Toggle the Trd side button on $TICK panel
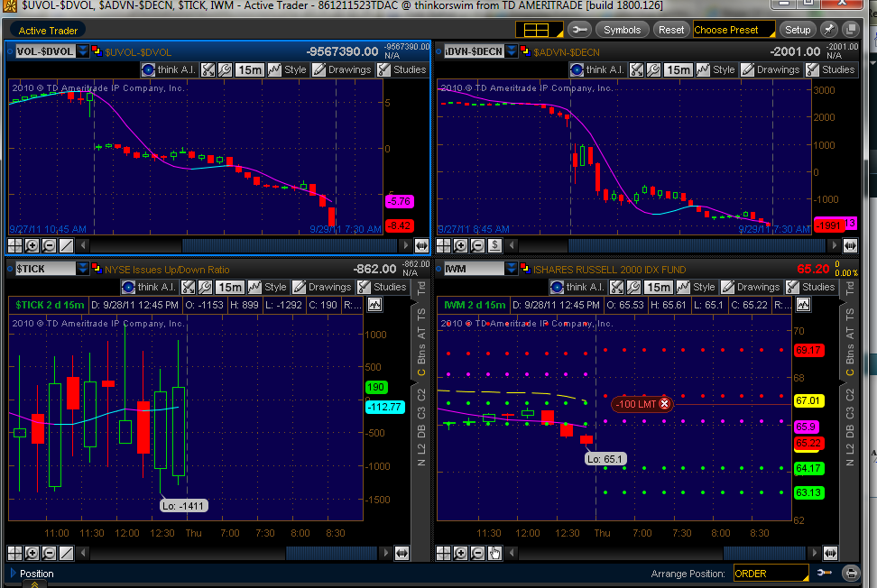Screen dimensions: 877x588 pos(421,289)
